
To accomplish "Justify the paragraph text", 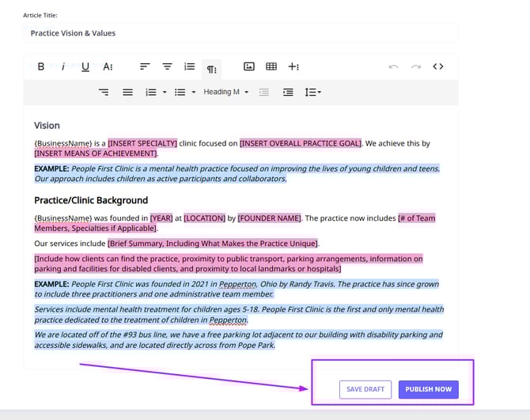I will pos(127,93).
